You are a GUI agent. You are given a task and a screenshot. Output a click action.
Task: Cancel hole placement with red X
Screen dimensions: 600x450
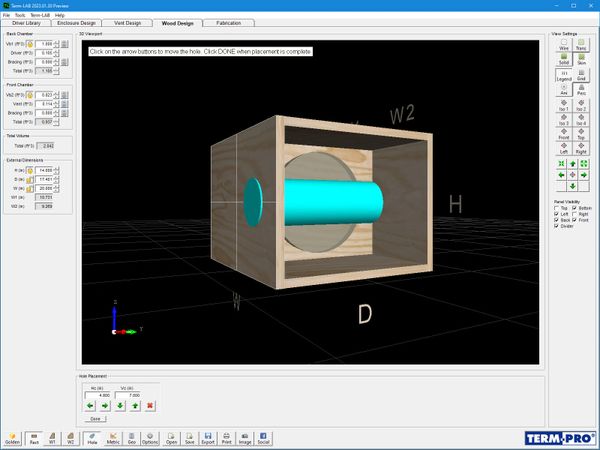click(x=150, y=406)
